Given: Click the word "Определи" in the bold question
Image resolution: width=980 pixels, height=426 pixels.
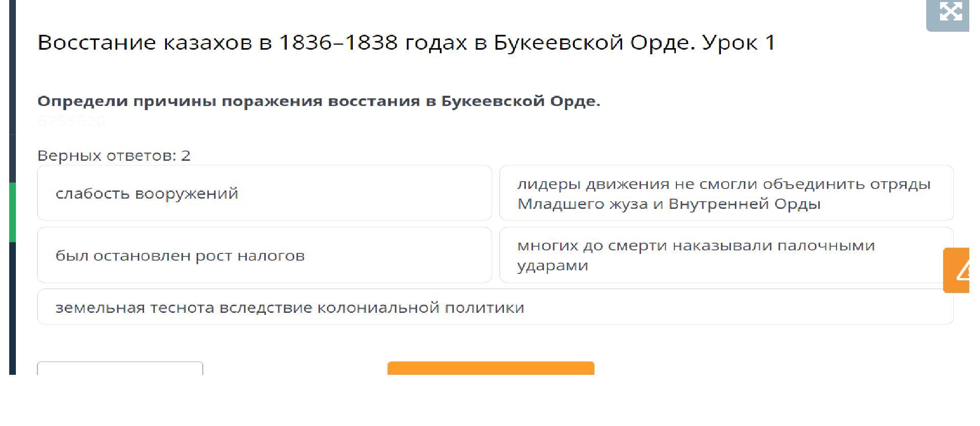Looking at the screenshot, I should click(x=82, y=101).
